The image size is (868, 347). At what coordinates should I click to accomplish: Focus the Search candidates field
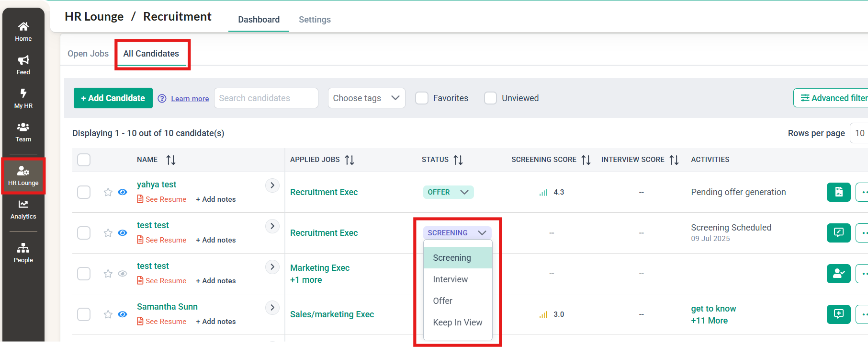[266, 98]
